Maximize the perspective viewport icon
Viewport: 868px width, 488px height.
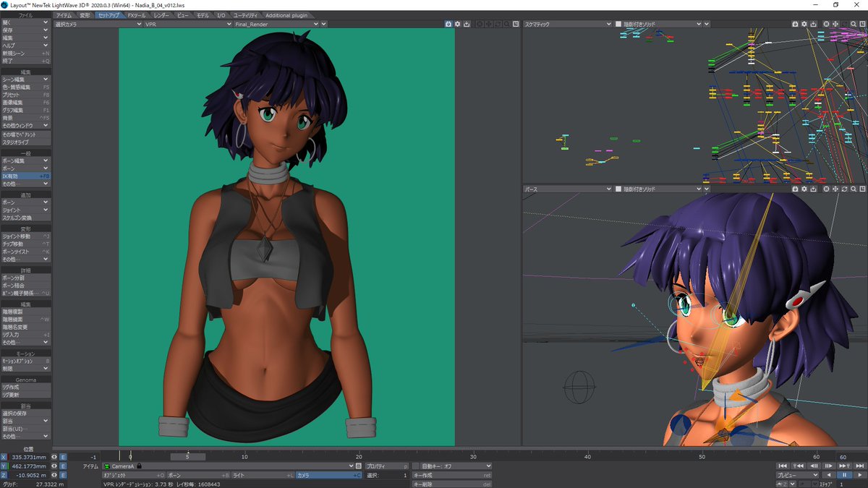pos(861,189)
